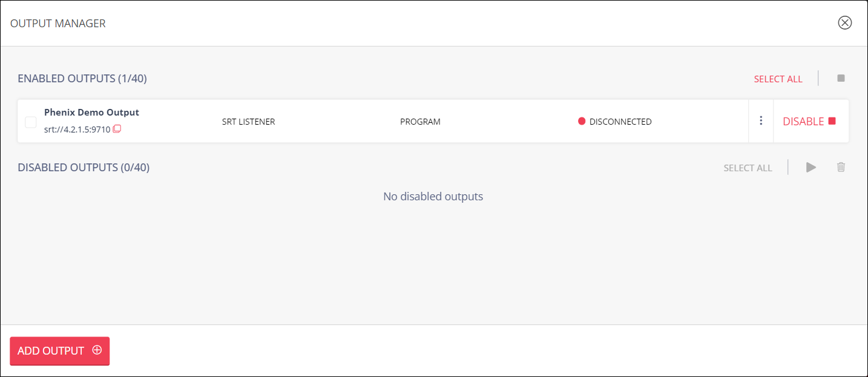This screenshot has width=868, height=377.
Task: Click the Phenix Demo Output name
Action: pyautogui.click(x=91, y=112)
